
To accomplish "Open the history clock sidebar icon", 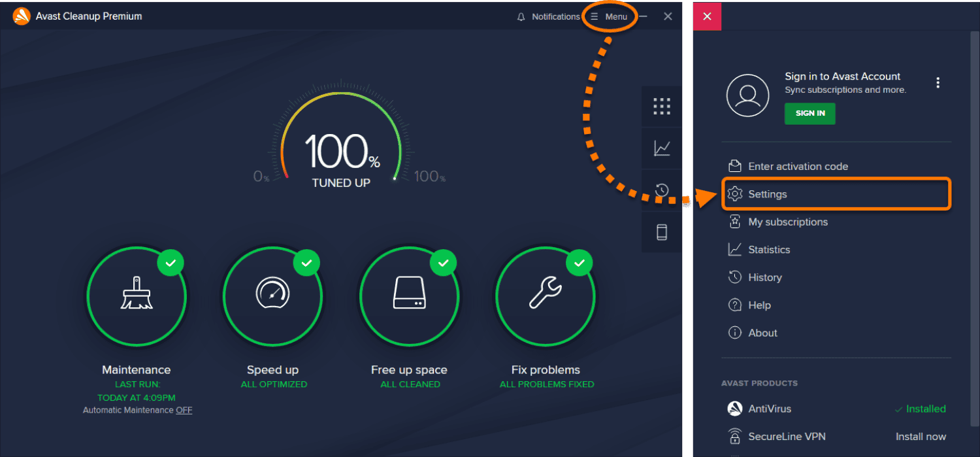I will [x=662, y=190].
